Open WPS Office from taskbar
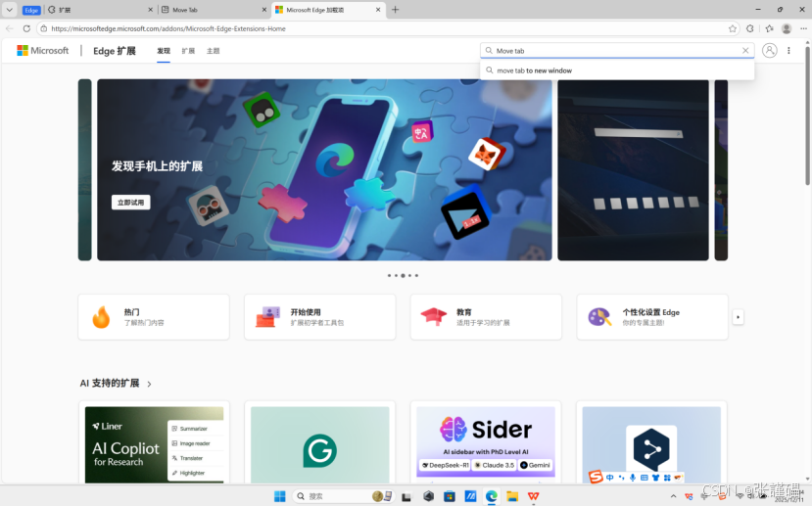 point(534,496)
